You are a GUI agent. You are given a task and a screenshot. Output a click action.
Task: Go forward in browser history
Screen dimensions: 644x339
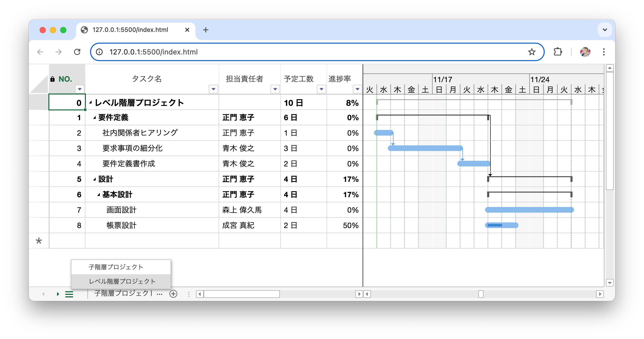59,52
